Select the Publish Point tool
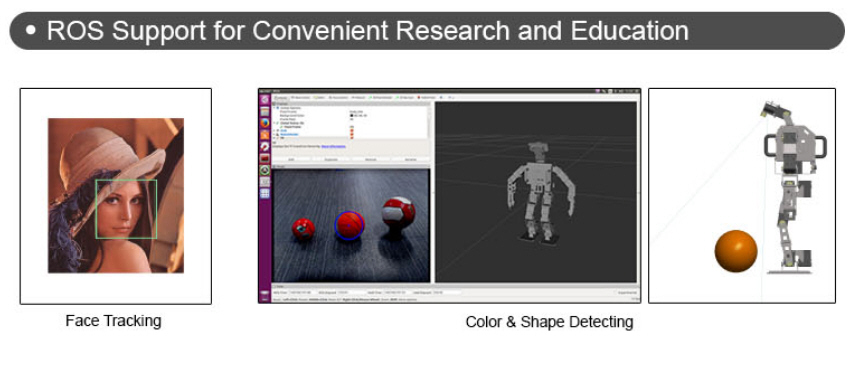Image resolution: width=858 pixels, height=366 pixels. pos(426,97)
